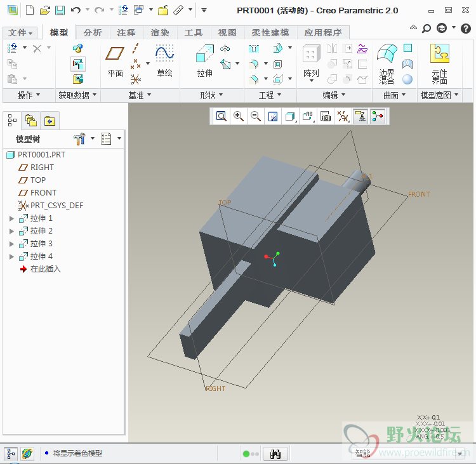The height and width of the screenshot is (464, 476).
Task: Open Component Interface (元件界面) tool
Action: coord(440,63)
